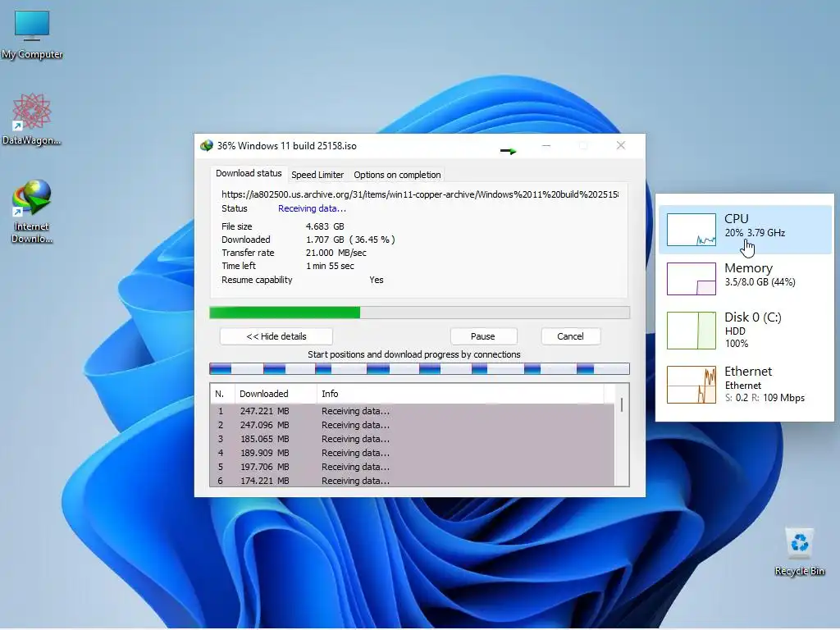
Task: Click the Memory 3.5/8.0 GB (44%) text
Action: (760, 282)
